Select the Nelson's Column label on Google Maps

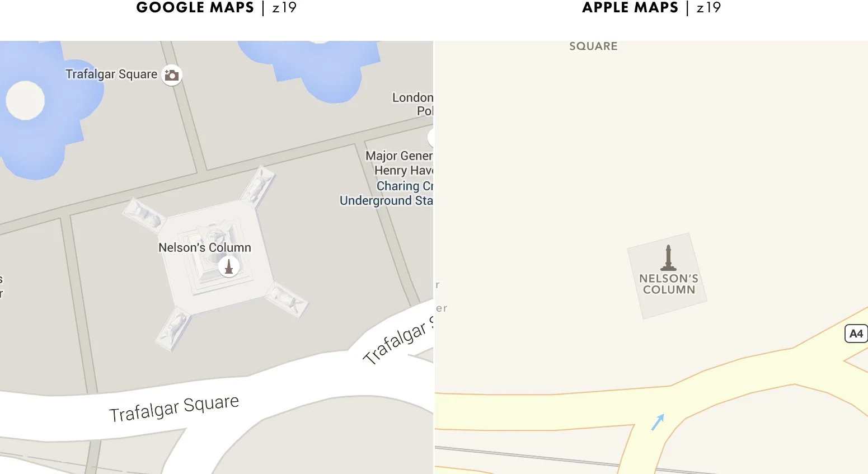click(x=205, y=247)
